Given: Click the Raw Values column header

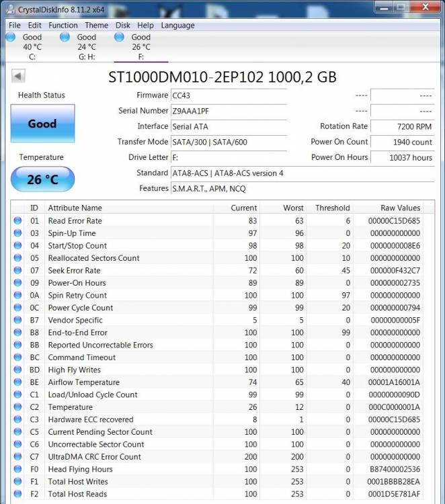Looking at the screenshot, I should pos(389,208).
